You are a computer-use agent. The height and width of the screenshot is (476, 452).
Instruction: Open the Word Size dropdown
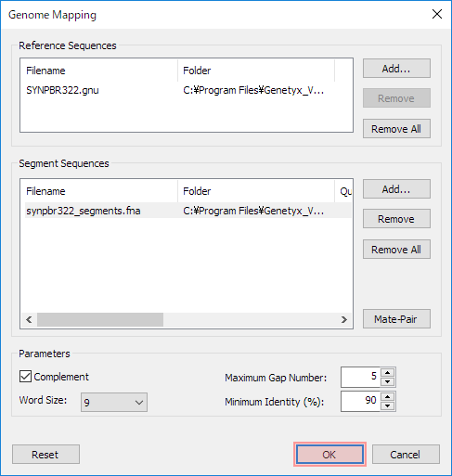(114, 402)
